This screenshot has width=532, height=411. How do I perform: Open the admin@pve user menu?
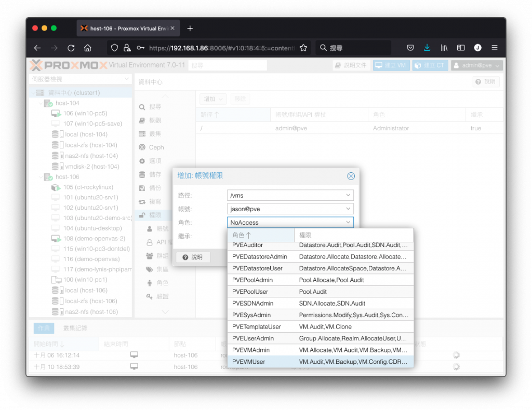pos(477,65)
